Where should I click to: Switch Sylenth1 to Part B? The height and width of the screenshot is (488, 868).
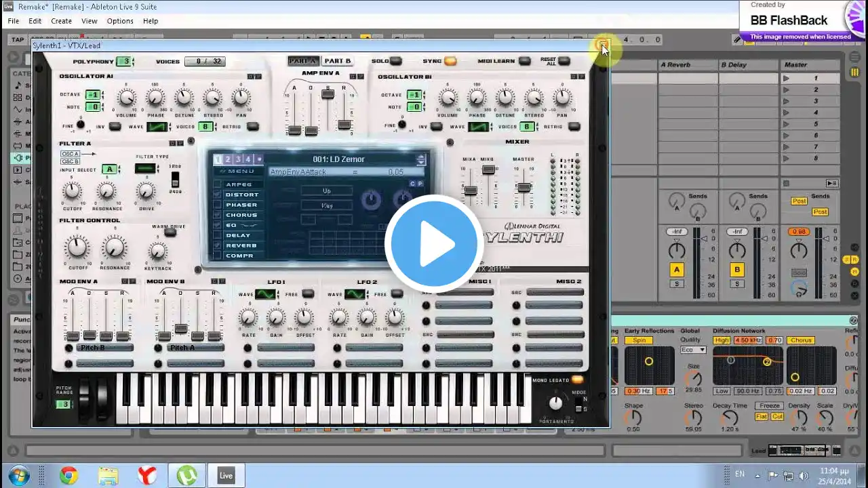(x=337, y=61)
